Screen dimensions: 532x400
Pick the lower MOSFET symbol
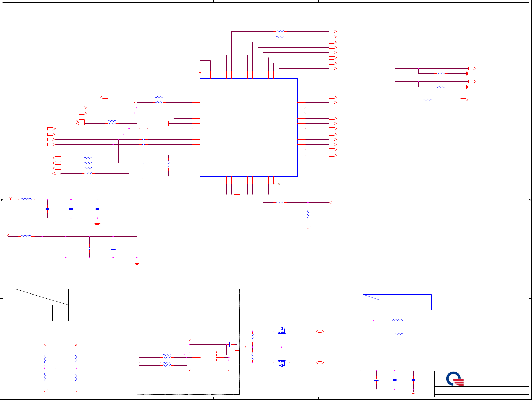tap(282, 363)
